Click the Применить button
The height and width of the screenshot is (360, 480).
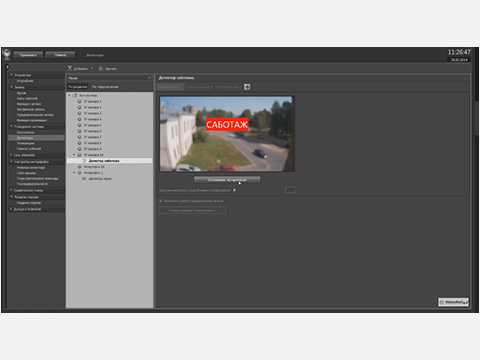coord(28,55)
